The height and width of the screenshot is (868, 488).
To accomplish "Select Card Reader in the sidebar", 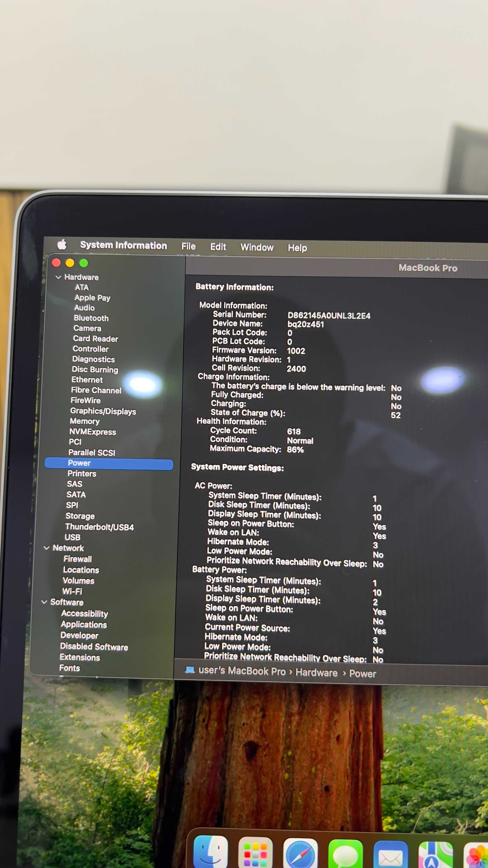I will (96, 339).
